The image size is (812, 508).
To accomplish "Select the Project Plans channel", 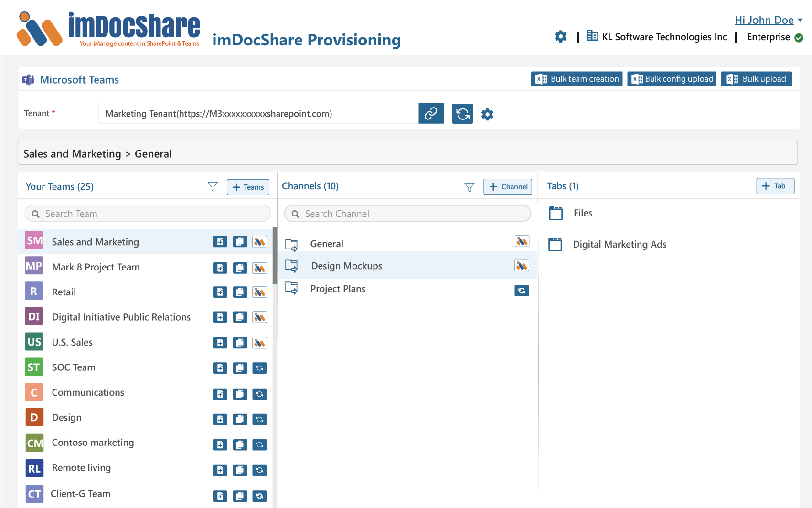I will click(407, 289).
